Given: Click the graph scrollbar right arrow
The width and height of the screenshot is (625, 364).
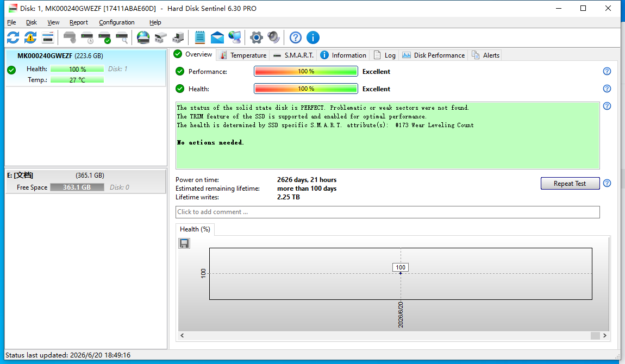Looking at the screenshot, I should point(605,336).
